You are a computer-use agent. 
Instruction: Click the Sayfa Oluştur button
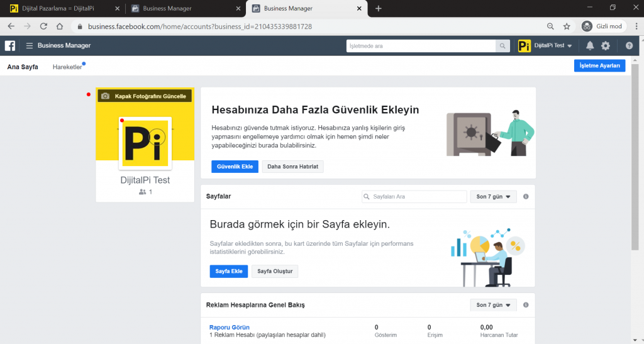(275, 271)
